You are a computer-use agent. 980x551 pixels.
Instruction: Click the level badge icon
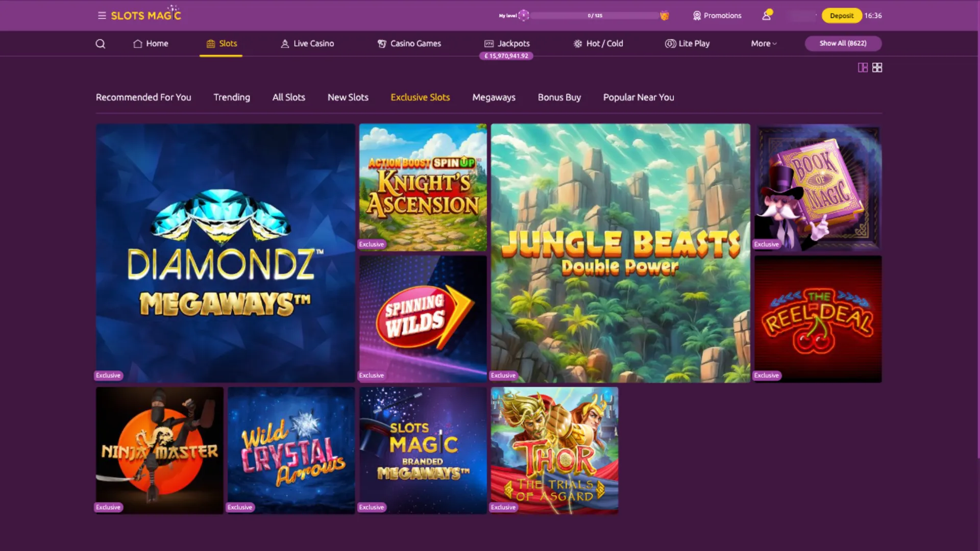coord(524,15)
